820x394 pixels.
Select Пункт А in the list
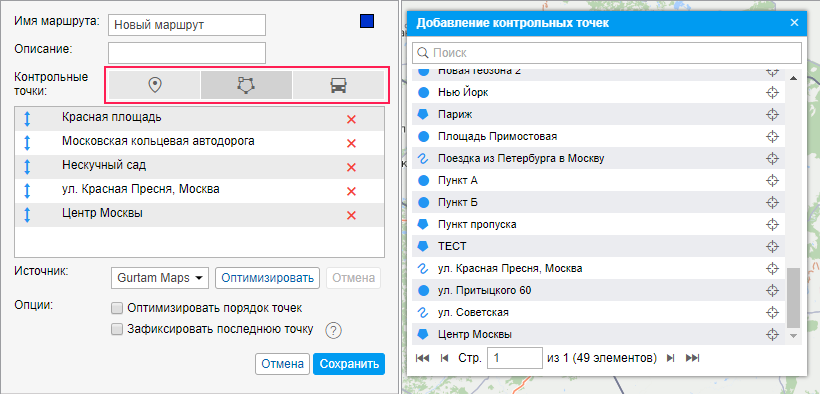point(599,181)
